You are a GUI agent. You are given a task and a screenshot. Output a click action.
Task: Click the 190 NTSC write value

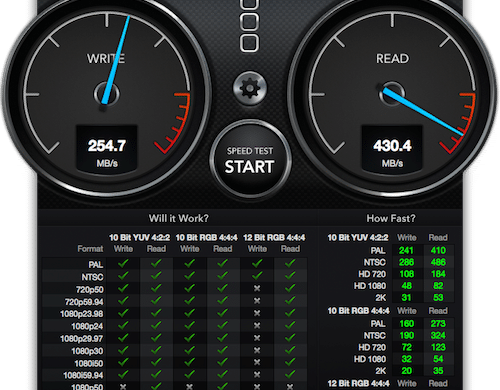click(x=406, y=335)
